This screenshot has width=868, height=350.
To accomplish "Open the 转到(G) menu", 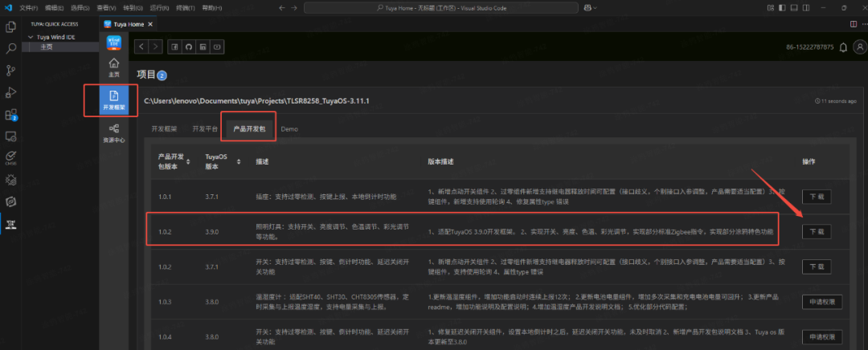I will pyautogui.click(x=133, y=8).
